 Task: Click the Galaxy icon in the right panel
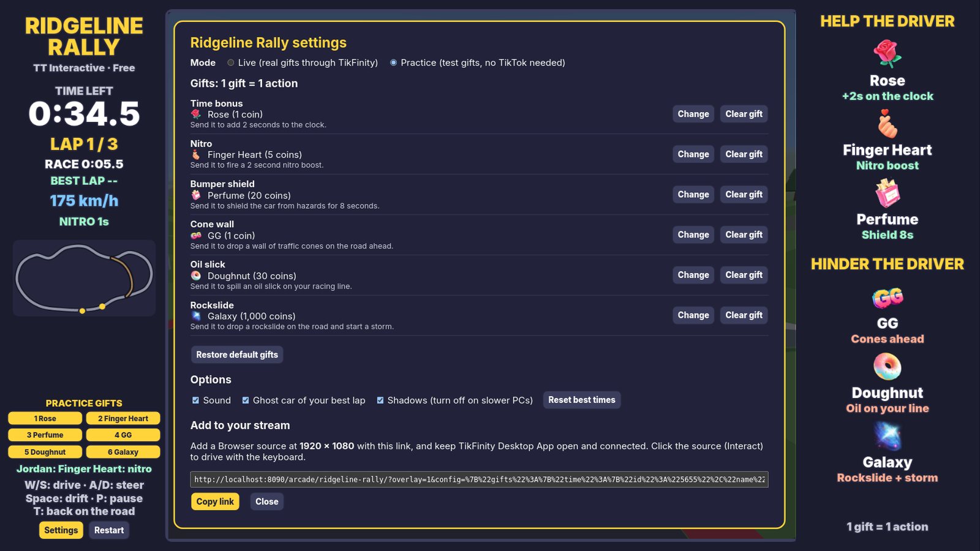coord(887,436)
